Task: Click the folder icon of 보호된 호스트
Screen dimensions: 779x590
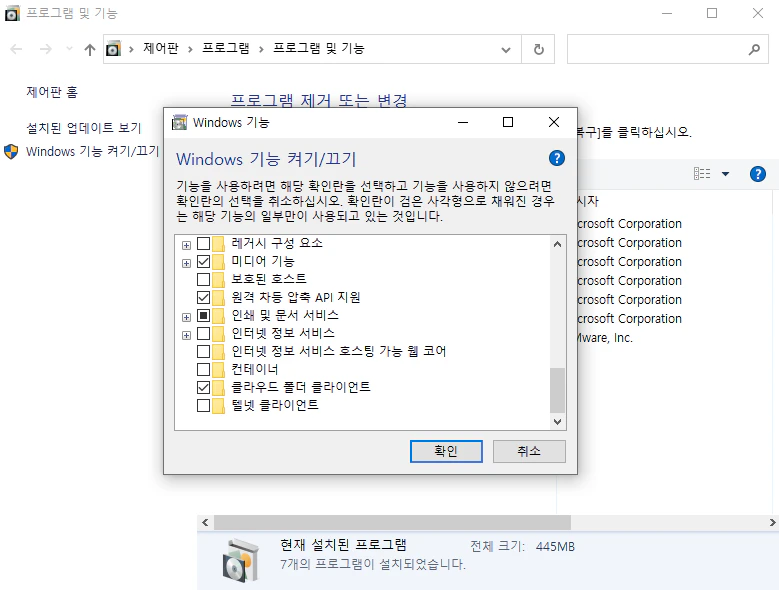Action: [x=218, y=279]
